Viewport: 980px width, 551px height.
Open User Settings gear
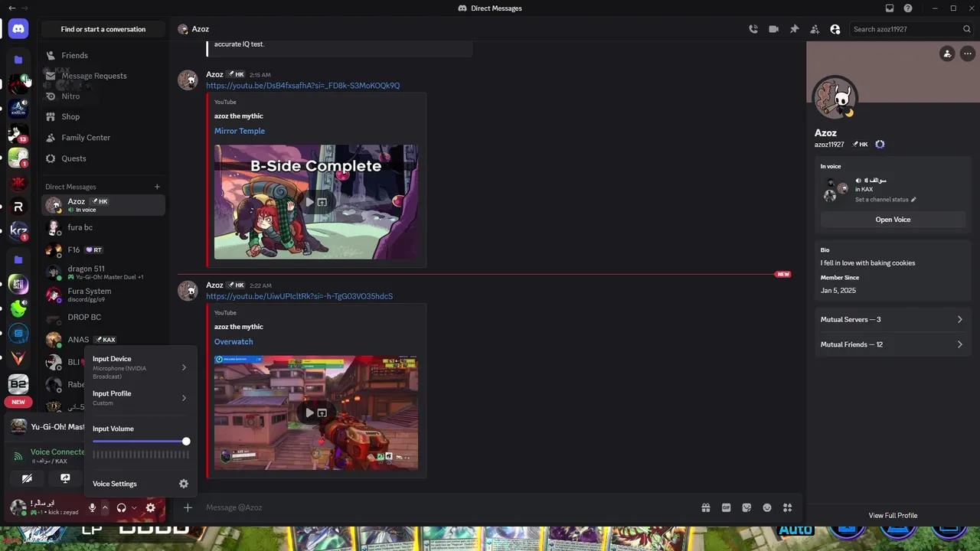150,507
